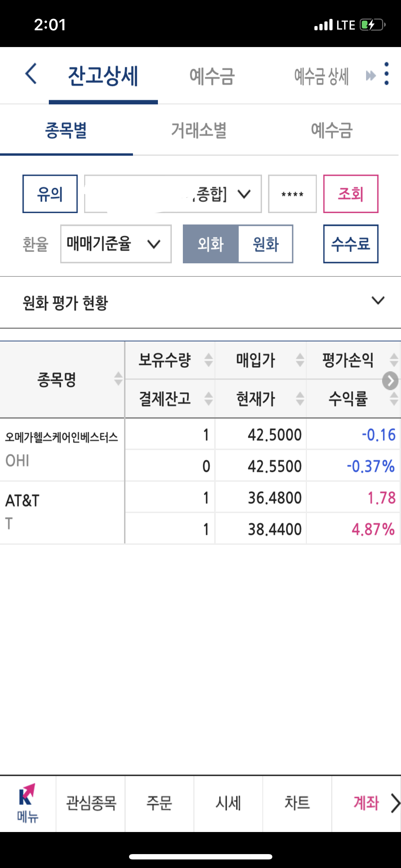This screenshot has width=401, height=868.
Task: Tap the pink 조회 search button
Action: [351, 194]
